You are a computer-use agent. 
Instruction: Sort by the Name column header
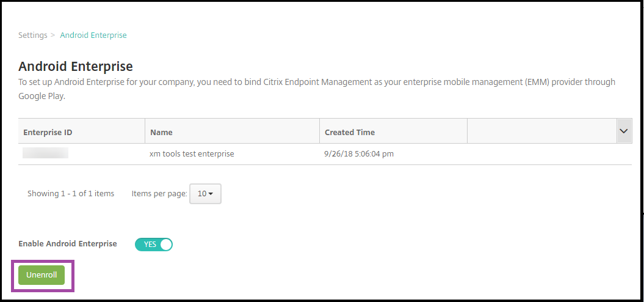coord(161,132)
